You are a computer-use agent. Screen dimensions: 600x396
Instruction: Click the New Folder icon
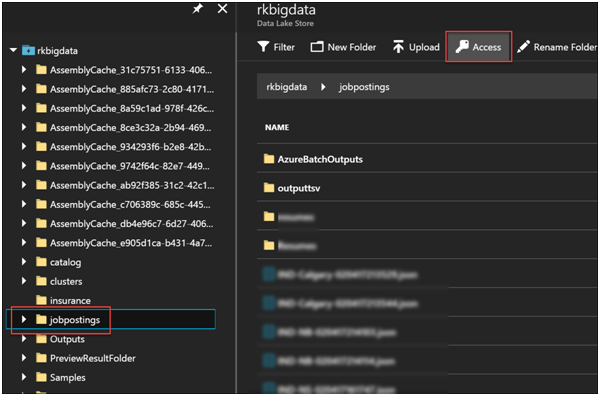[x=317, y=47]
